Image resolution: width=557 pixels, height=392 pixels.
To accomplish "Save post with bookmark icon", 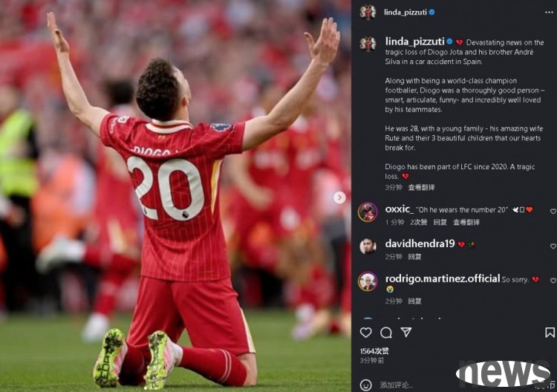I will (x=550, y=333).
